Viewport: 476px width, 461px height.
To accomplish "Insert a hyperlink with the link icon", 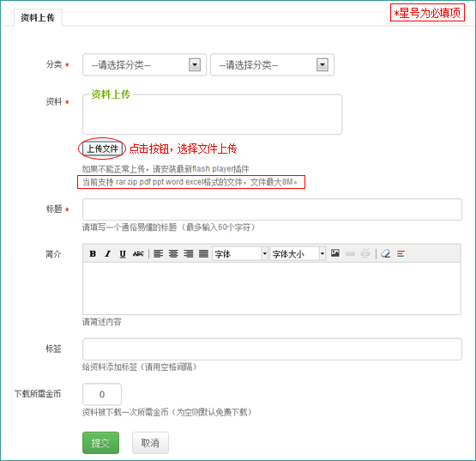I will pos(350,253).
